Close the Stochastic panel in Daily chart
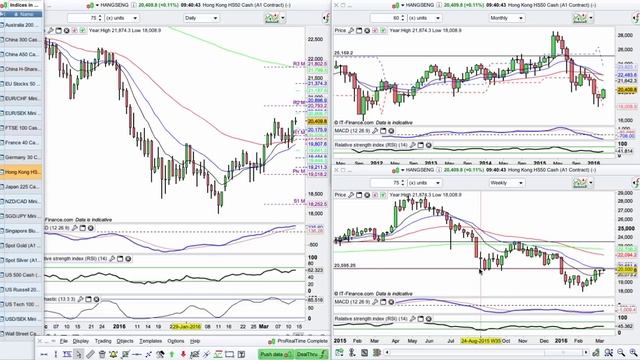640x360 pixels. (x=96, y=299)
